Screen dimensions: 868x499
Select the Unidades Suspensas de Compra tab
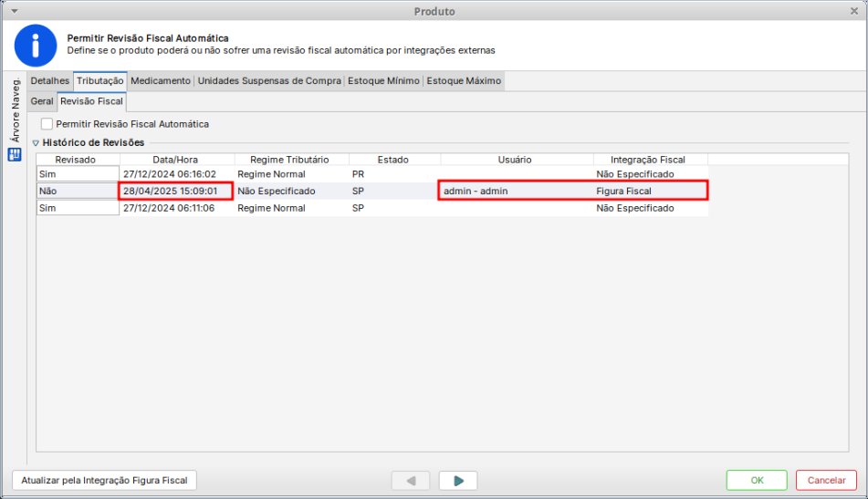(269, 81)
